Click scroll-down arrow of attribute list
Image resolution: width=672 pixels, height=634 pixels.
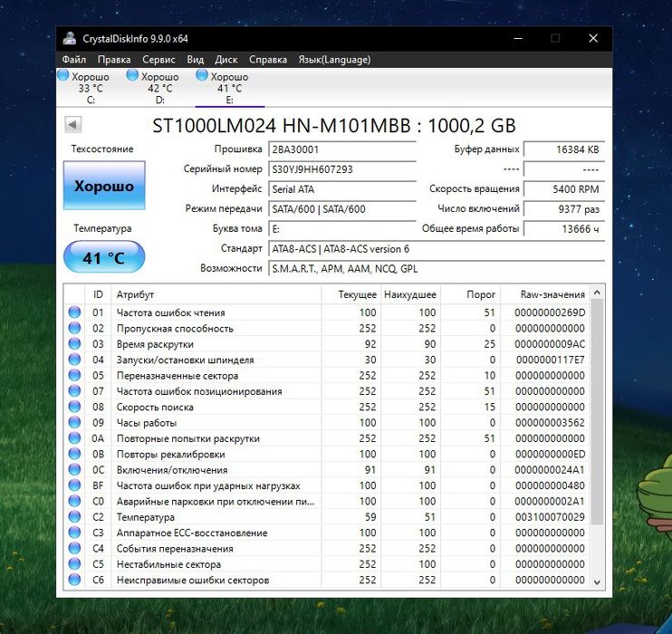coord(597,582)
